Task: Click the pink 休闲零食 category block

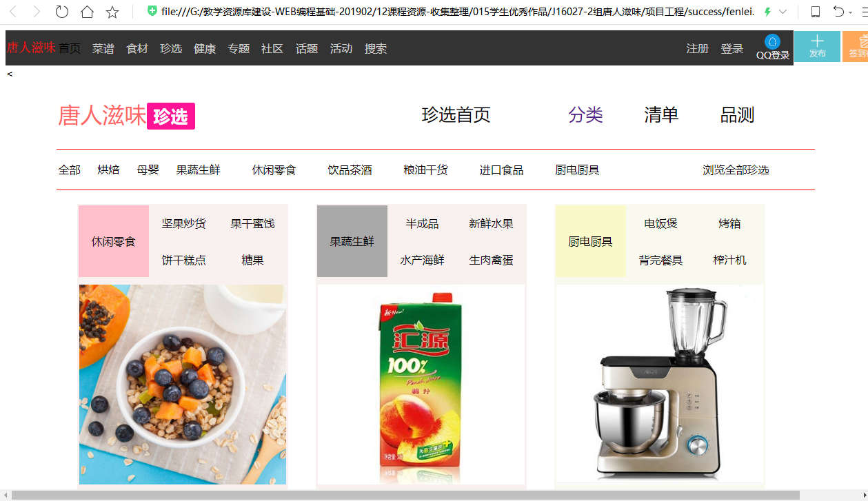Action: 114,241
